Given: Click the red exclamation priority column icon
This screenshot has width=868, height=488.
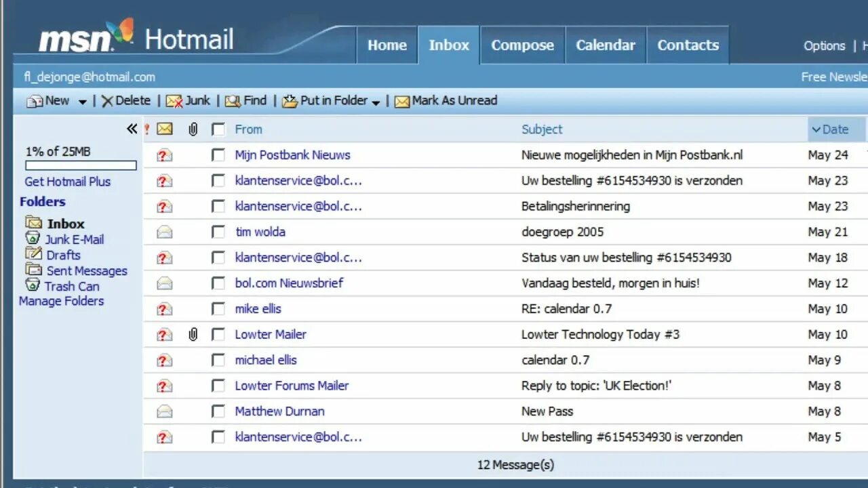Looking at the screenshot, I should [147, 129].
